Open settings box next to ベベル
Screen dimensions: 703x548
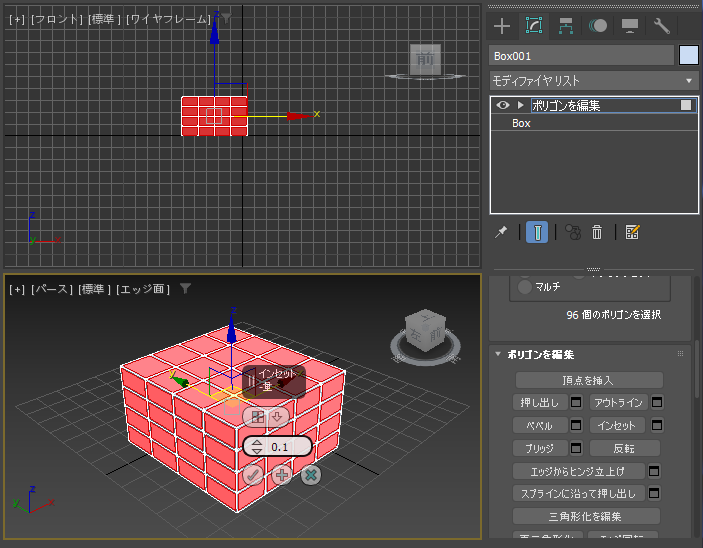(576, 425)
